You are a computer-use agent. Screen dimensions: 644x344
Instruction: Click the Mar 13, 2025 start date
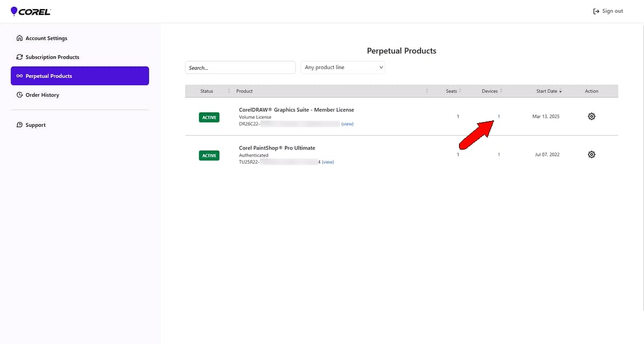[546, 117]
